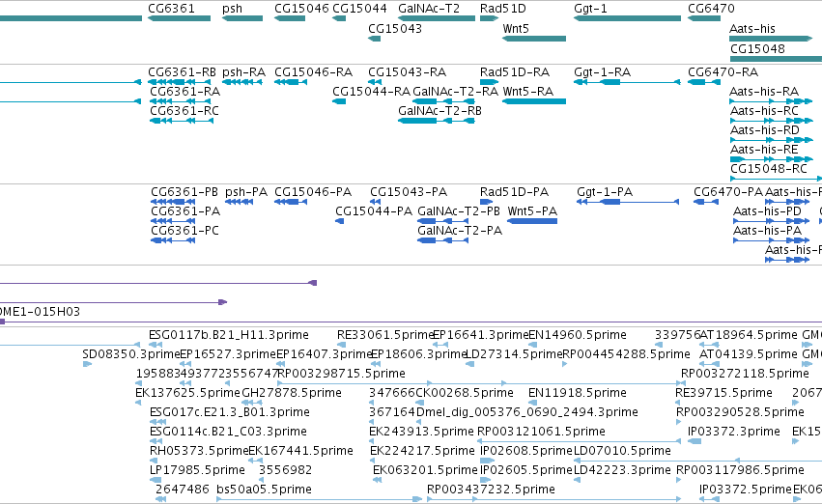The width and height of the screenshot is (822, 504).
Task: Open the Rad51D-PA protein label
Action: (x=514, y=192)
